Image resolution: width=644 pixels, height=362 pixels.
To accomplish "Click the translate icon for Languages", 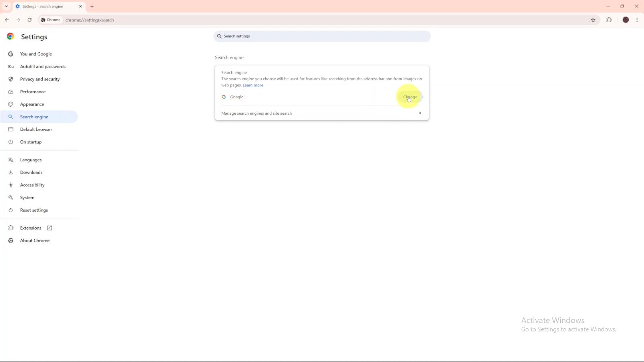I will [x=11, y=160].
